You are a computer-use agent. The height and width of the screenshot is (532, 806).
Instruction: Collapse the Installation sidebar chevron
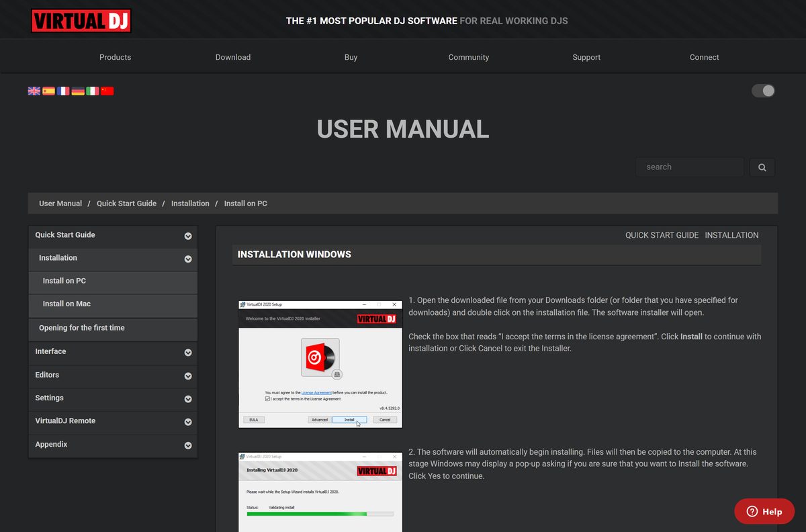[x=188, y=259]
